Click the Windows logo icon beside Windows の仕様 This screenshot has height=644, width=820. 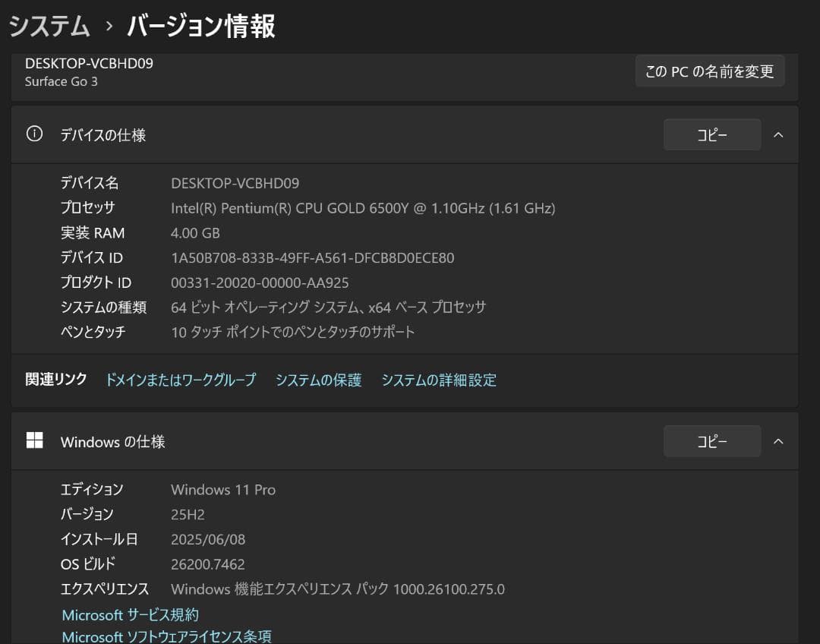click(x=34, y=440)
